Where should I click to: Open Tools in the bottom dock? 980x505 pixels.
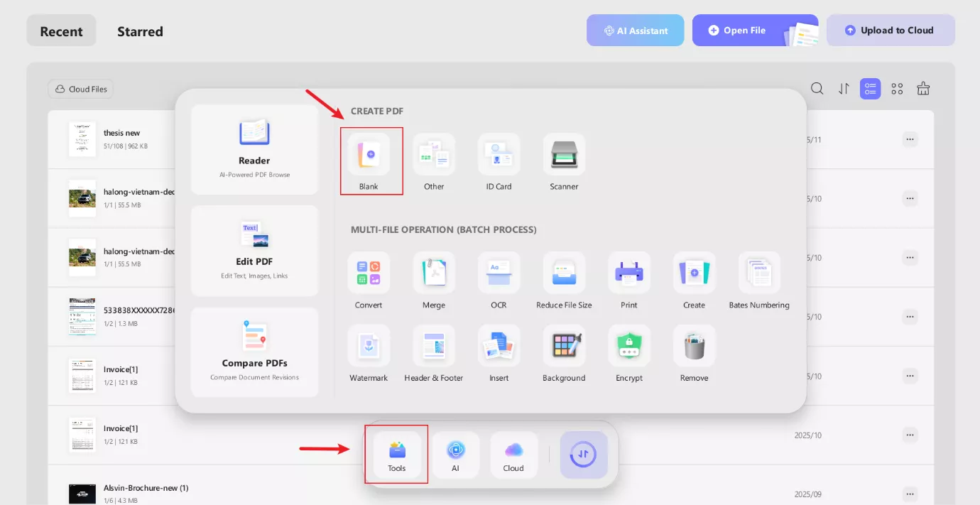(x=397, y=455)
